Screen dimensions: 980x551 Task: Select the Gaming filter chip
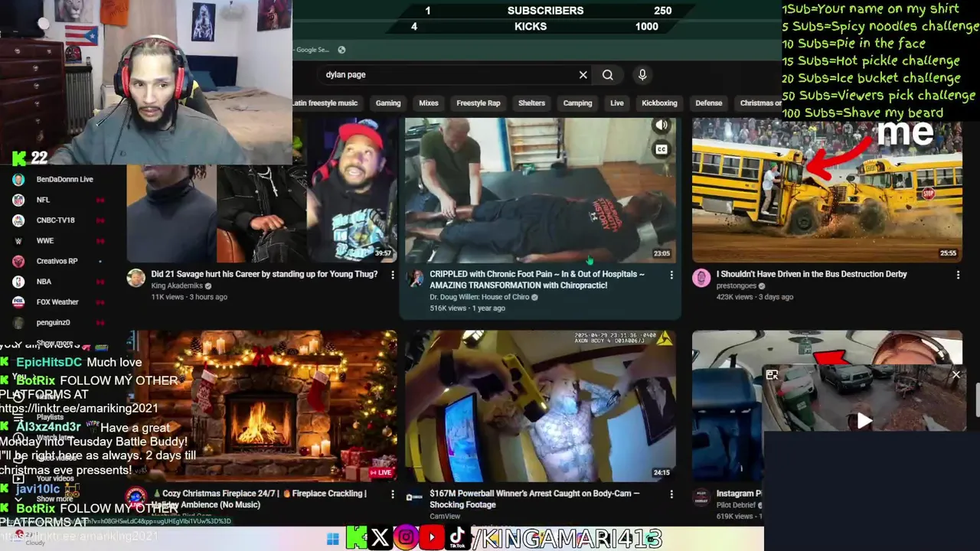[x=388, y=103]
